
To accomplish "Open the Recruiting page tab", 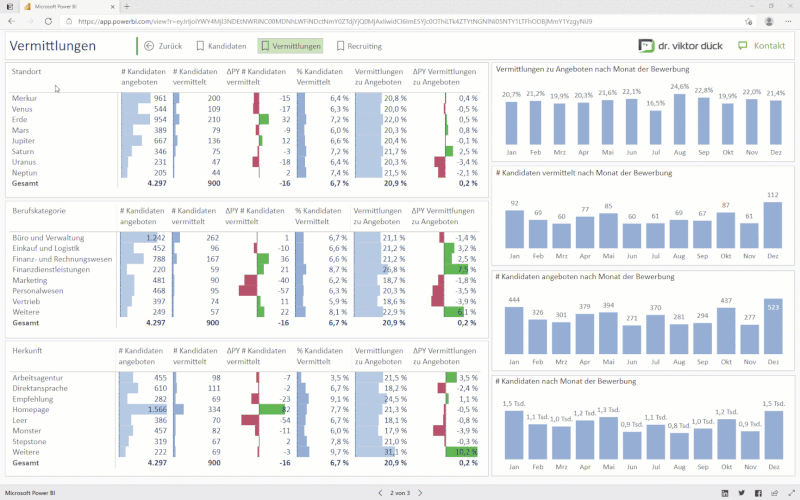I will click(359, 46).
